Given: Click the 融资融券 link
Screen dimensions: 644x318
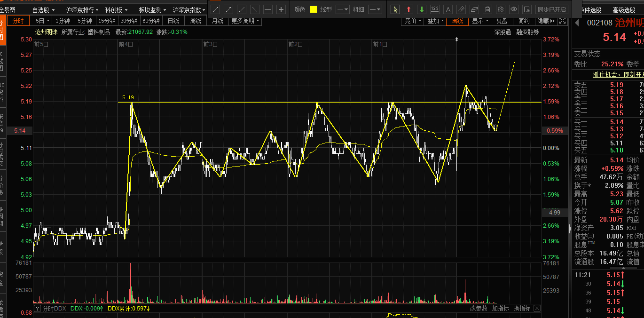Looking at the screenshot, I should (x=527, y=32).
